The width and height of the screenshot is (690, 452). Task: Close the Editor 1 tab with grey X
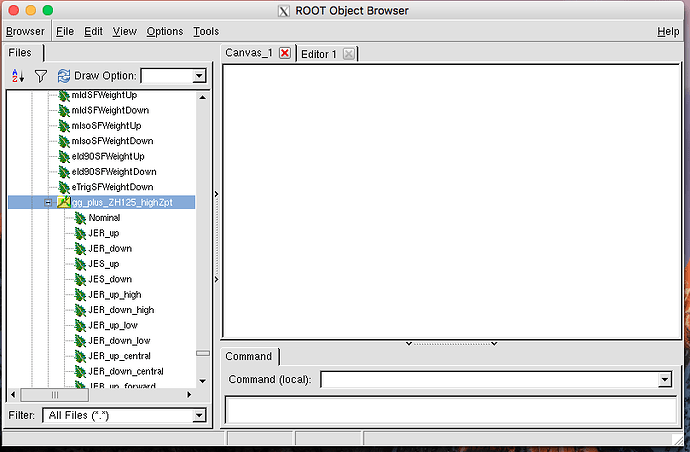[349, 54]
